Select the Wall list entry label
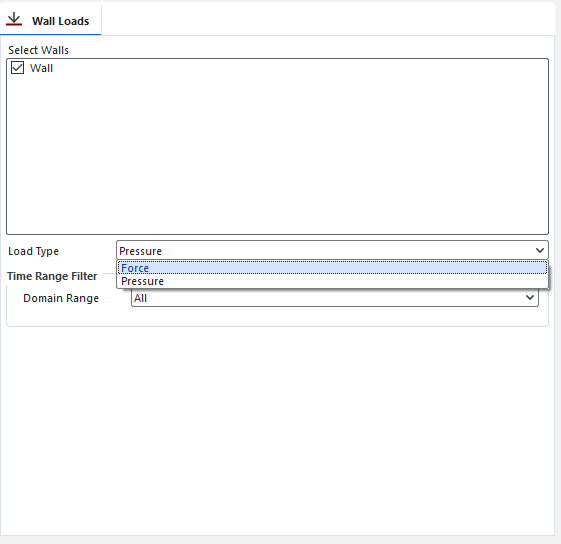 pos(42,68)
